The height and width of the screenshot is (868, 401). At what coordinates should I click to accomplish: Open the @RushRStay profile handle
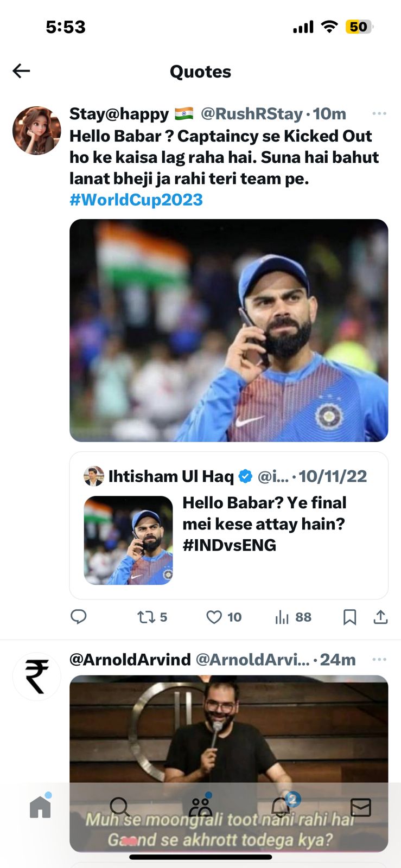(251, 114)
